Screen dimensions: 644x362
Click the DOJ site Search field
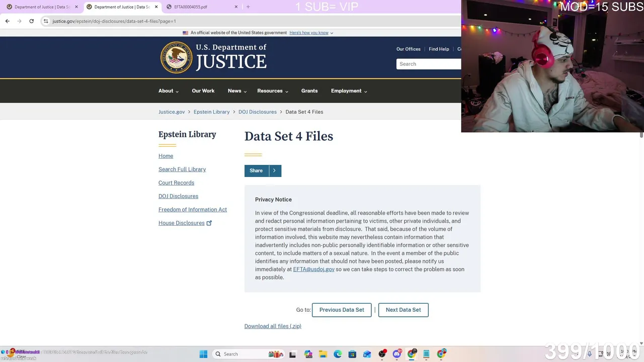coord(429,64)
